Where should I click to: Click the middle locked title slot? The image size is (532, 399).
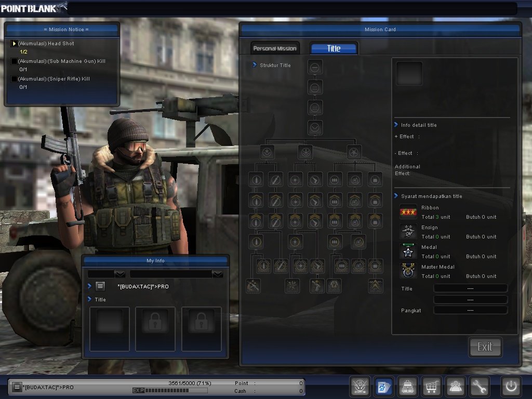[x=155, y=329]
